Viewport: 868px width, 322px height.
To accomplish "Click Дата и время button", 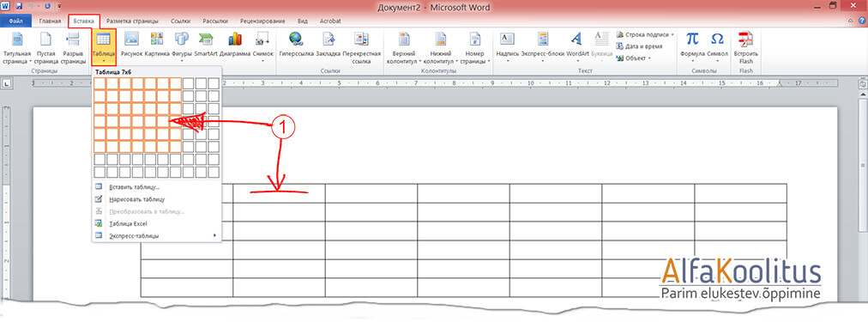I will pos(639,46).
